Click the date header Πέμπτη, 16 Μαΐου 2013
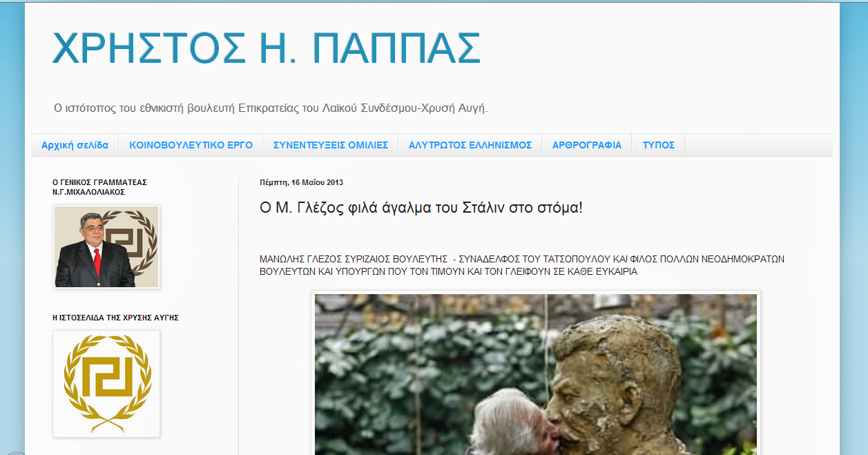 click(x=301, y=183)
